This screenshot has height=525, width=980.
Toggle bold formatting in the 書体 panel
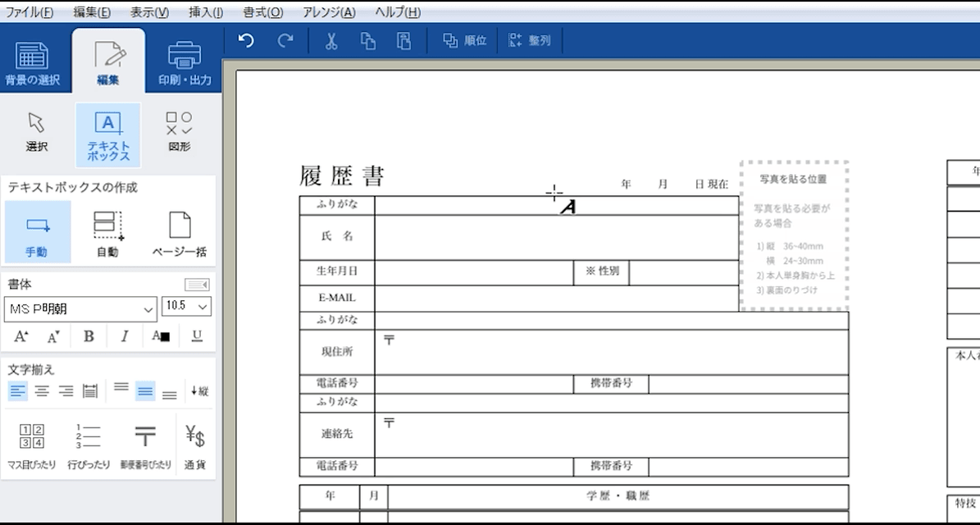[89, 336]
